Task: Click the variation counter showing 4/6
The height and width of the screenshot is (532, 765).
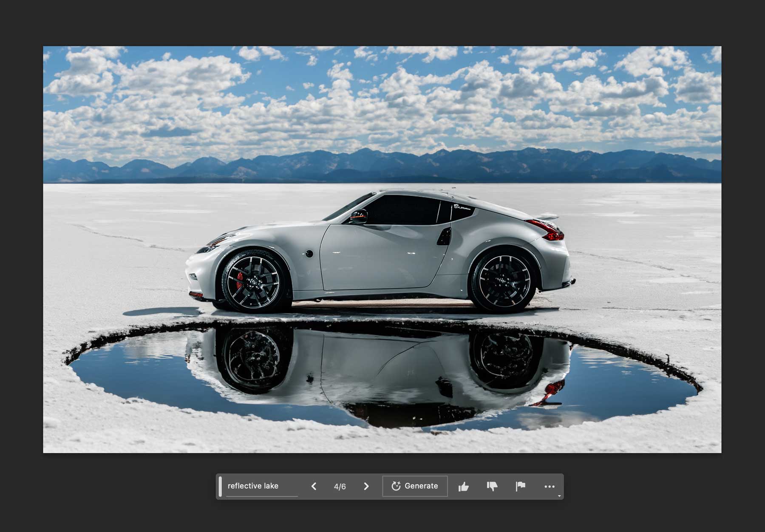Action: [340, 486]
